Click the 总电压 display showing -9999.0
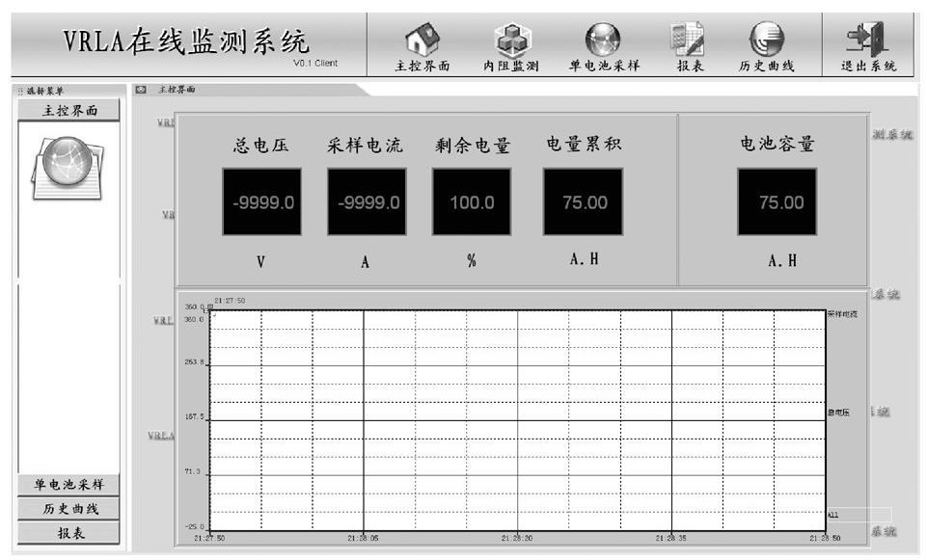 pyautogui.click(x=261, y=202)
